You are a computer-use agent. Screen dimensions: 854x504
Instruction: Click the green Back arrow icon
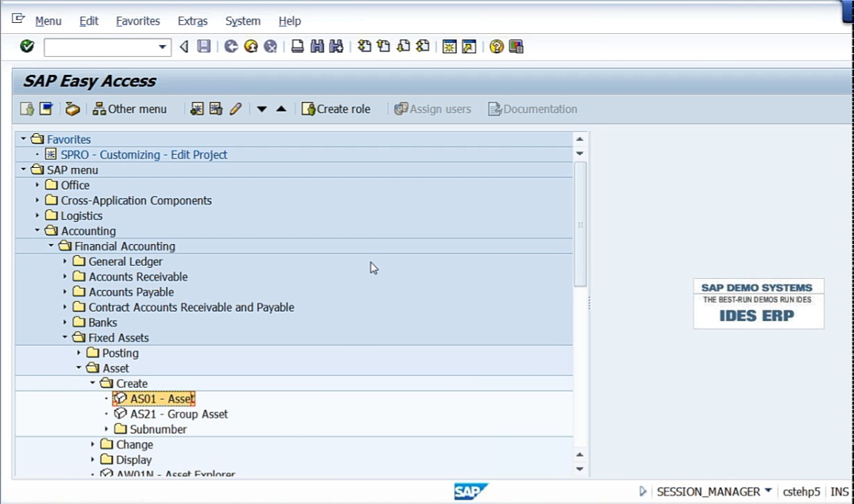(231, 47)
